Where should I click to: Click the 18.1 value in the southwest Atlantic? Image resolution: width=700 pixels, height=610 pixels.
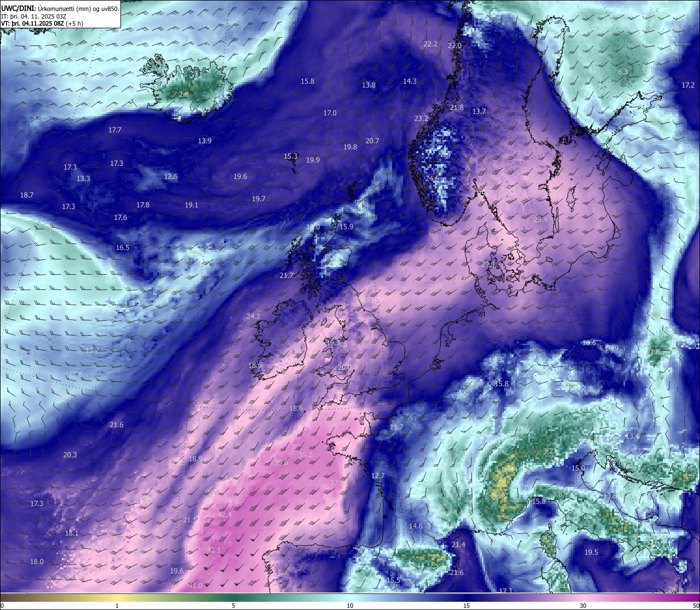coord(72,533)
